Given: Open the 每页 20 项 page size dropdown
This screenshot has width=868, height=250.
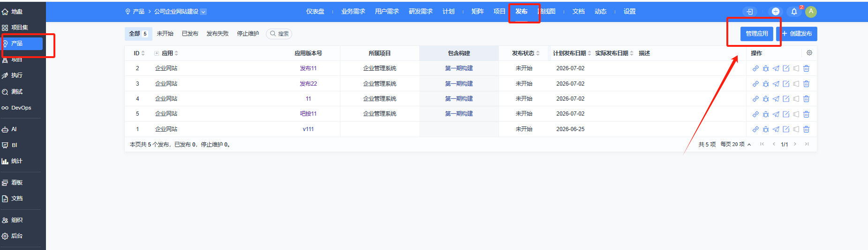Looking at the screenshot, I should coord(736,144).
